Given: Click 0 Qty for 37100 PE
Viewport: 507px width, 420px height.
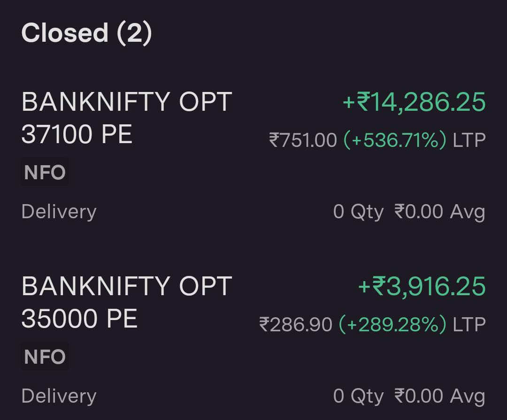Looking at the screenshot, I should tap(358, 212).
